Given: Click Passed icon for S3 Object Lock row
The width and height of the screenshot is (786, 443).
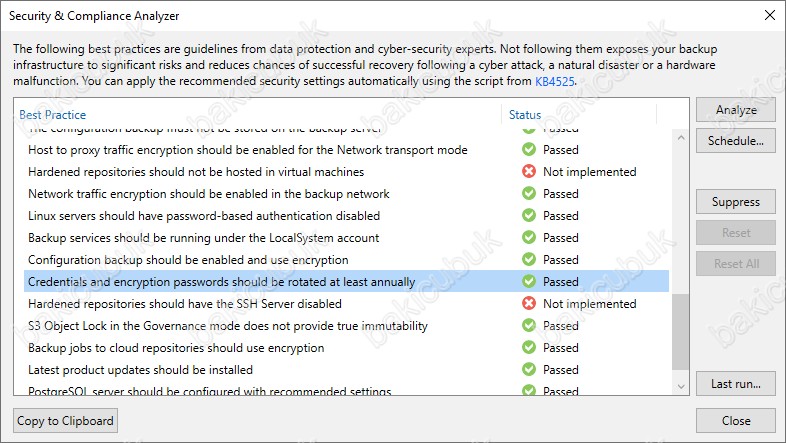Looking at the screenshot, I should coord(529,326).
